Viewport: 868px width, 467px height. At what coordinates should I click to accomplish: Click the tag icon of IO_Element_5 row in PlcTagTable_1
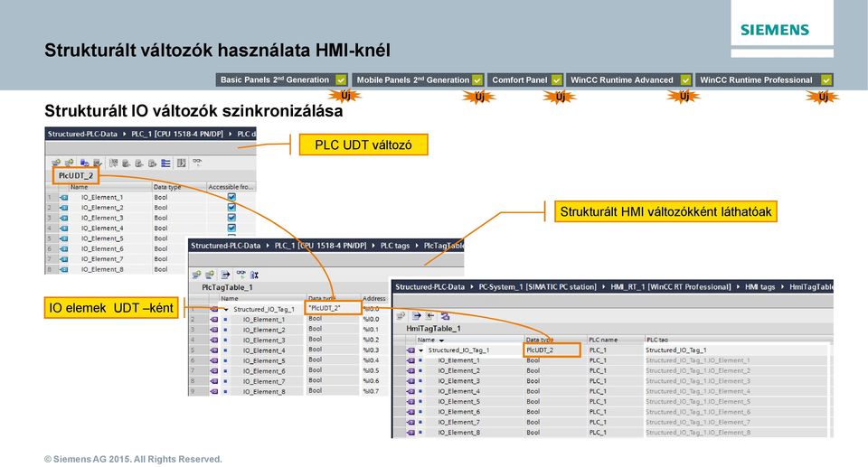tap(213, 360)
